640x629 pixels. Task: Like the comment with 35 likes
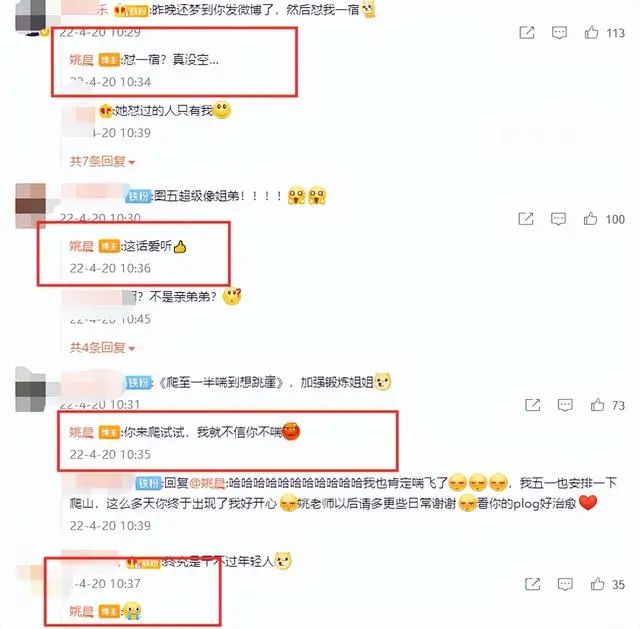coord(597,584)
